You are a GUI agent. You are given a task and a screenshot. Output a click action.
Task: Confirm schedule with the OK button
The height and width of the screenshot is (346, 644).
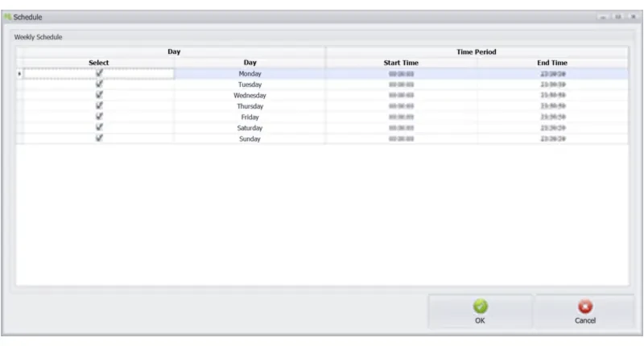(480, 311)
